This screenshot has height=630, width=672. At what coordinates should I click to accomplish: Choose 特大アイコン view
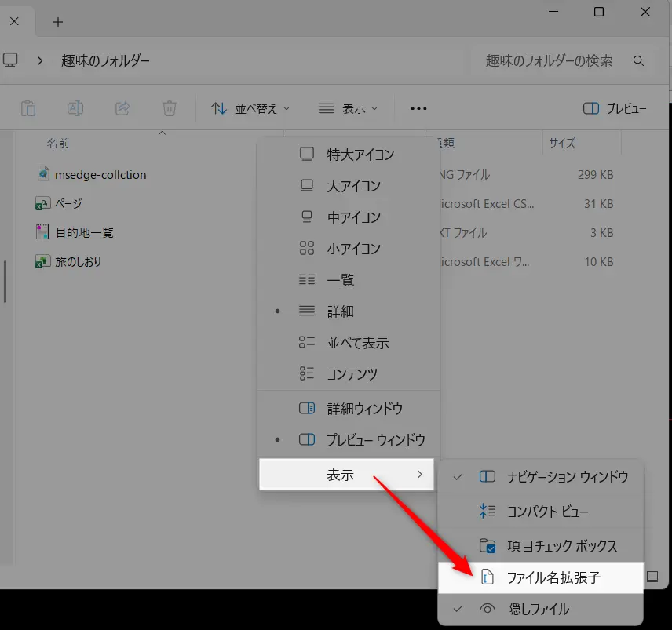coord(360,155)
